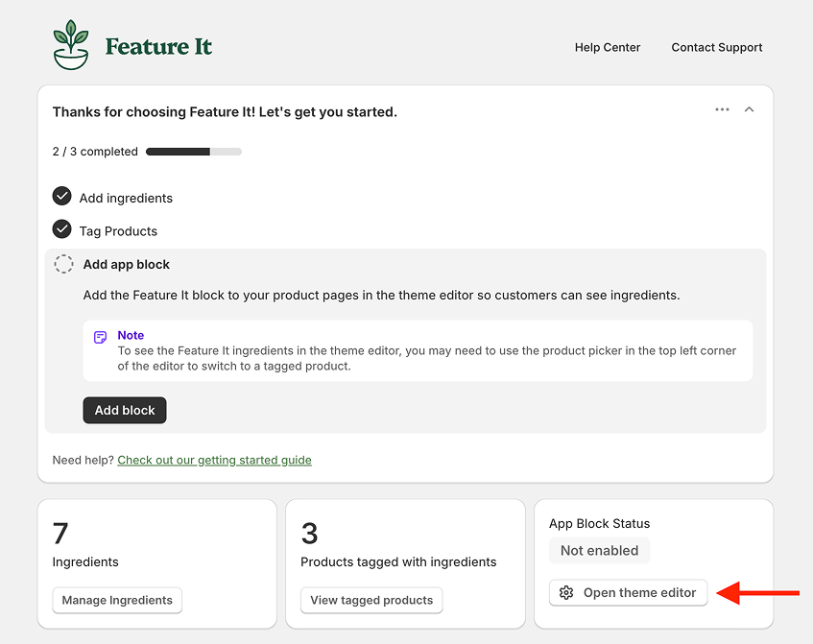Screen dimensions: 813x644
Task: Click the Feature It plant logo
Action: click(71, 45)
